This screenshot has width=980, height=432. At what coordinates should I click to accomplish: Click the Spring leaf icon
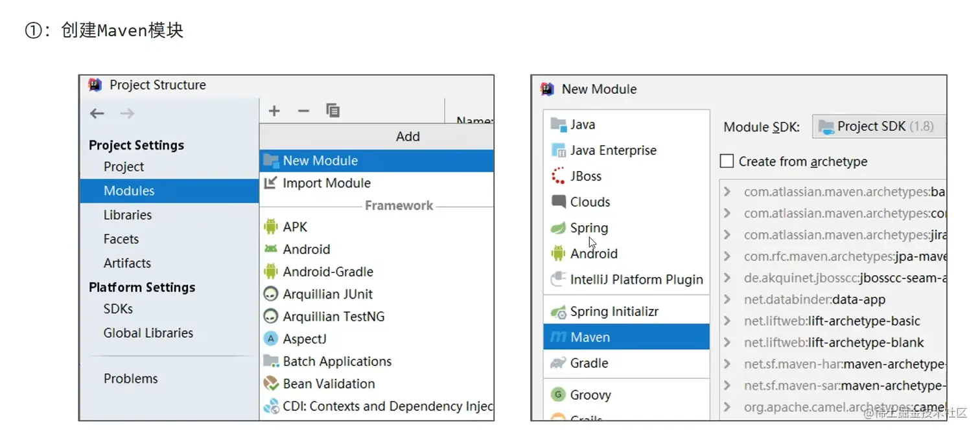558,228
